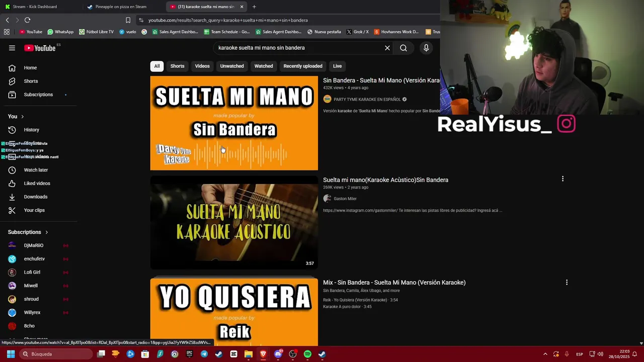Filter results by Shorts chip

[x=177, y=66]
